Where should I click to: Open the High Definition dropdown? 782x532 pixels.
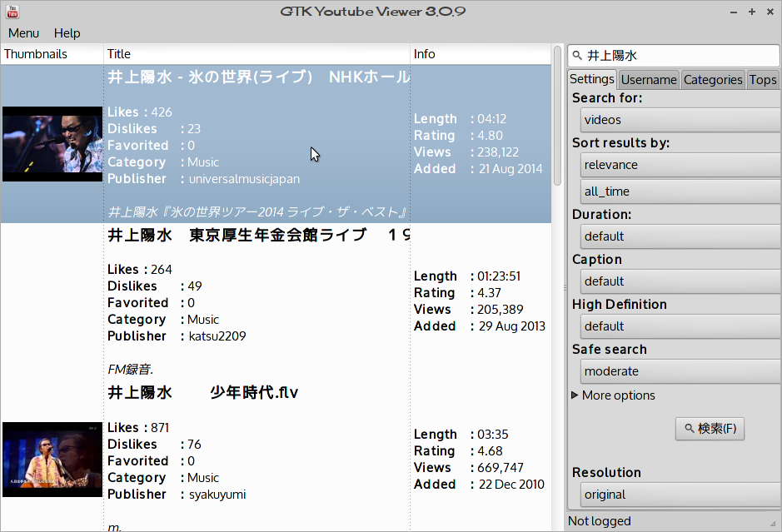(680, 326)
